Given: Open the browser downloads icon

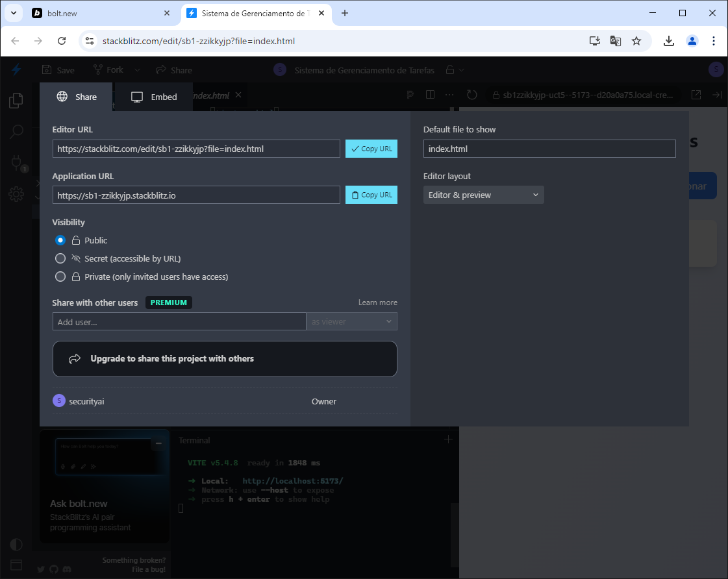Looking at the screenshot, I should (668, 41).
